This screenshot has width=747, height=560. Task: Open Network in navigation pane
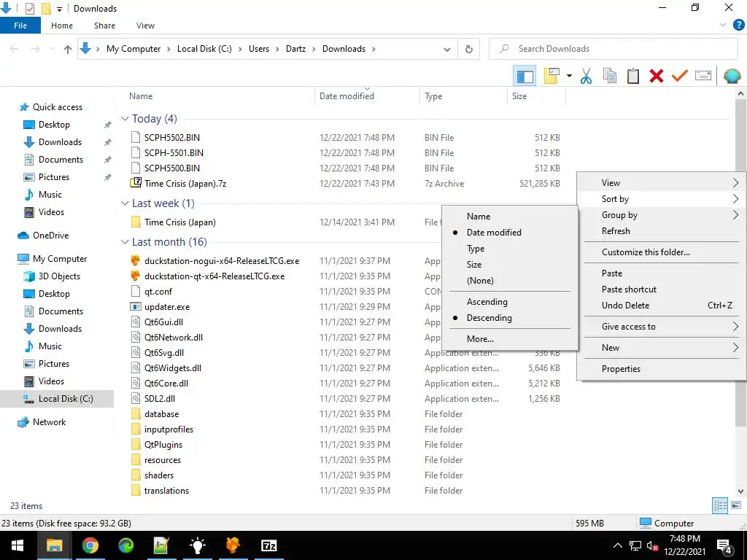pyautogui.click(x=49, y=422)
